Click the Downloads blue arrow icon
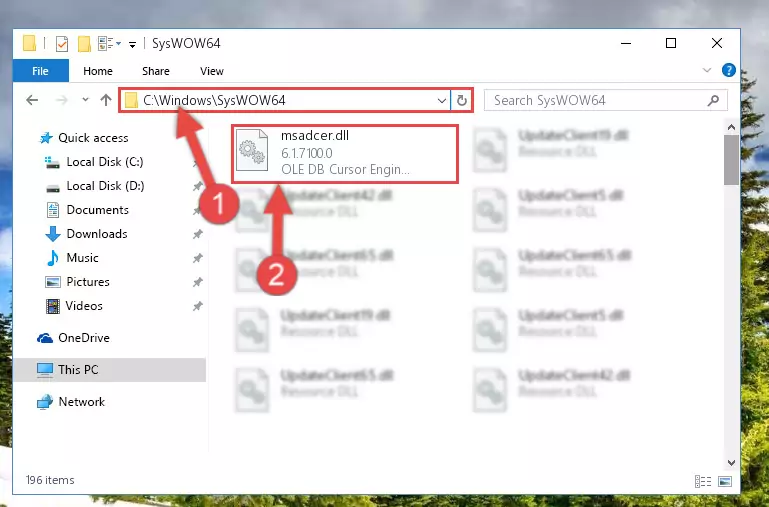 click(52, 234)
